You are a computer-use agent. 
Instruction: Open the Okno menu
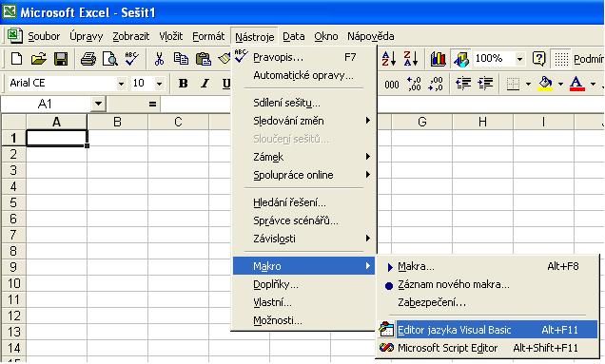tap(326, 36)
